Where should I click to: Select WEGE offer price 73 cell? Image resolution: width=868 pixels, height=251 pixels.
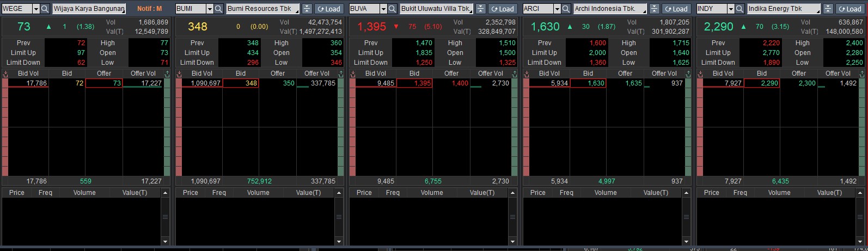[x=104, y=83]
